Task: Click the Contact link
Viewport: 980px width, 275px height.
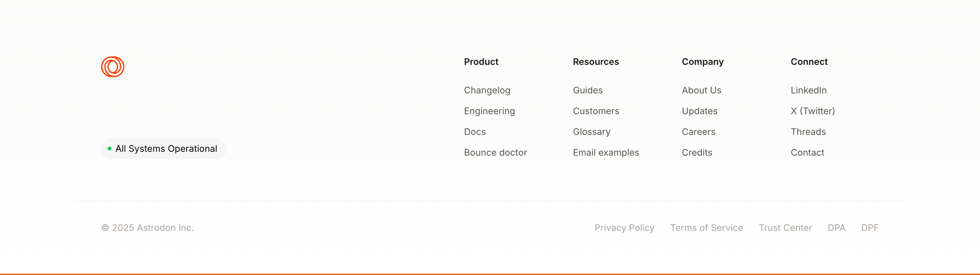Action: pyautogui.click(x=807, y=152)
